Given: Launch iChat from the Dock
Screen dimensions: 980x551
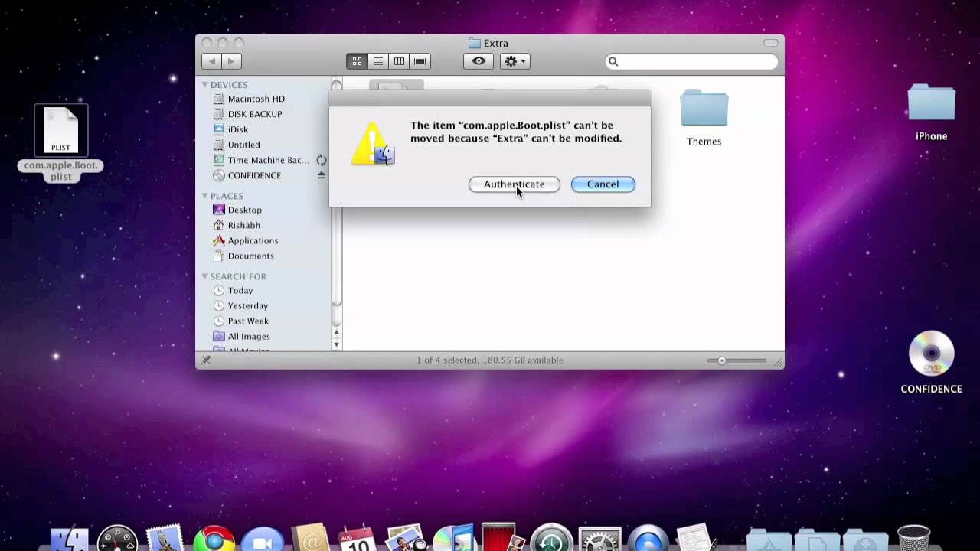Looking at the screenshot, I should point(263,540).
